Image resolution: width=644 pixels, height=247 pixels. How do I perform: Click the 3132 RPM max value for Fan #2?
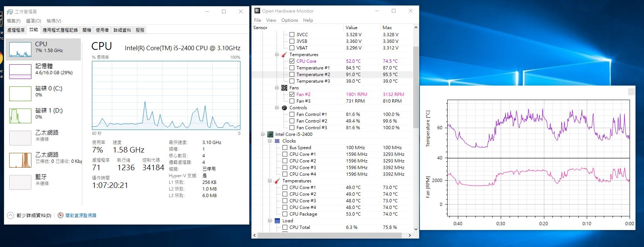coord(393,95)
